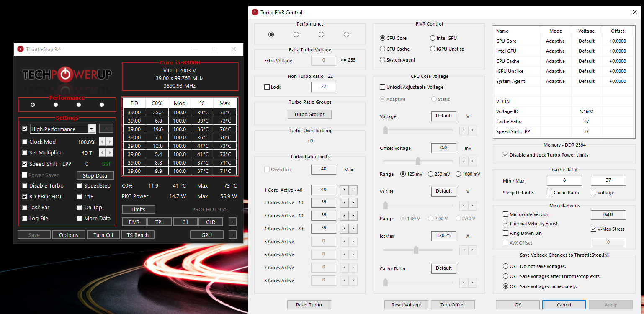Decrease the Offset Voltage with the left arrow
Screen dimensions: 644x314
click(464, 161)
